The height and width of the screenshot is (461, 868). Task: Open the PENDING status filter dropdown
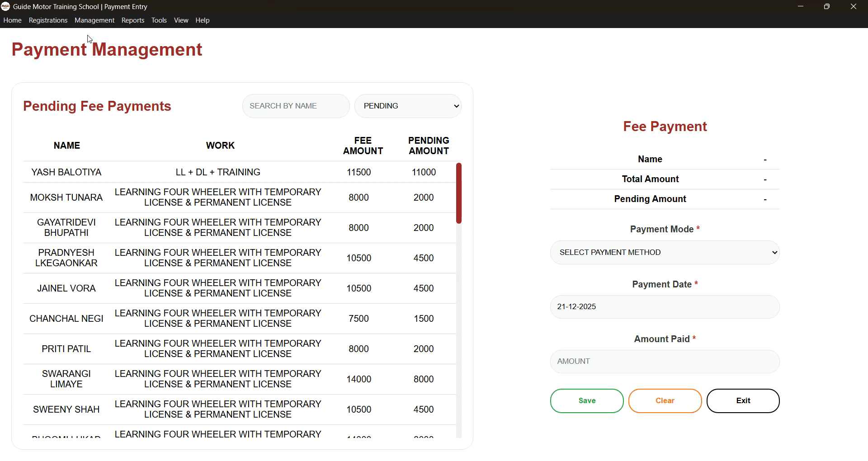pyautogui.click(x=407, y=106)
